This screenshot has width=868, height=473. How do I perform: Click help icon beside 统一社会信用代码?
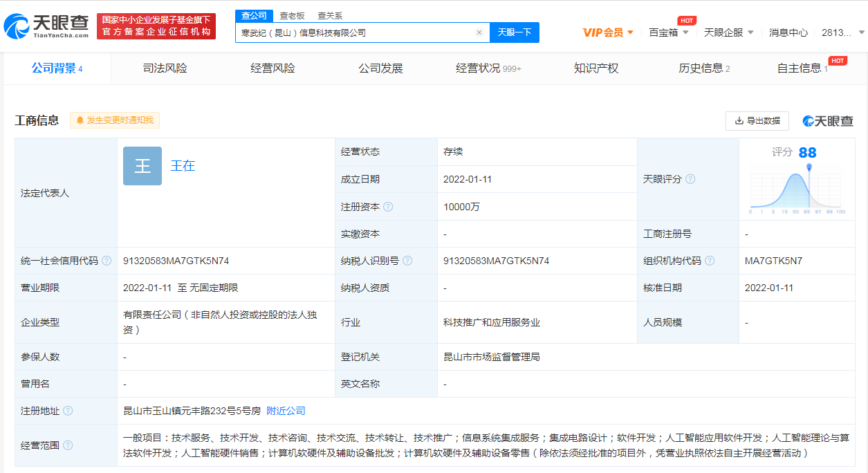point(107,261)
